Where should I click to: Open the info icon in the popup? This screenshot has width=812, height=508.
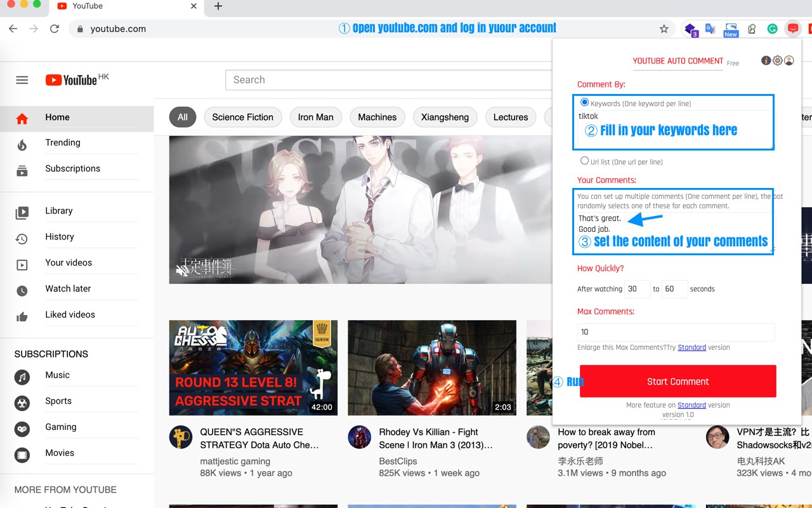pyautogui.click(x=766, y=61)
